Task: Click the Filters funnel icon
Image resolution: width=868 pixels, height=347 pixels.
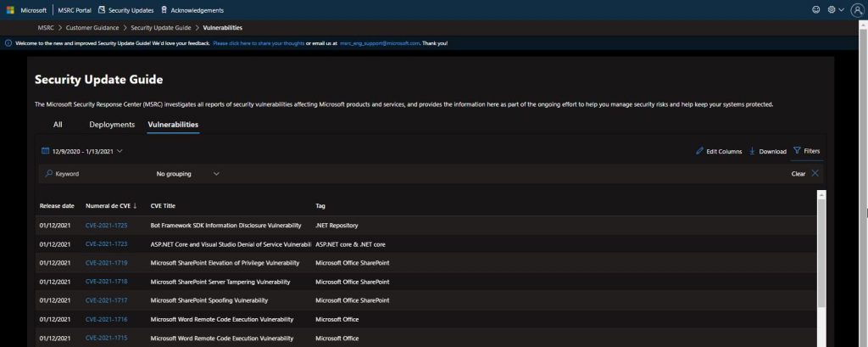Action: [797, 150]
